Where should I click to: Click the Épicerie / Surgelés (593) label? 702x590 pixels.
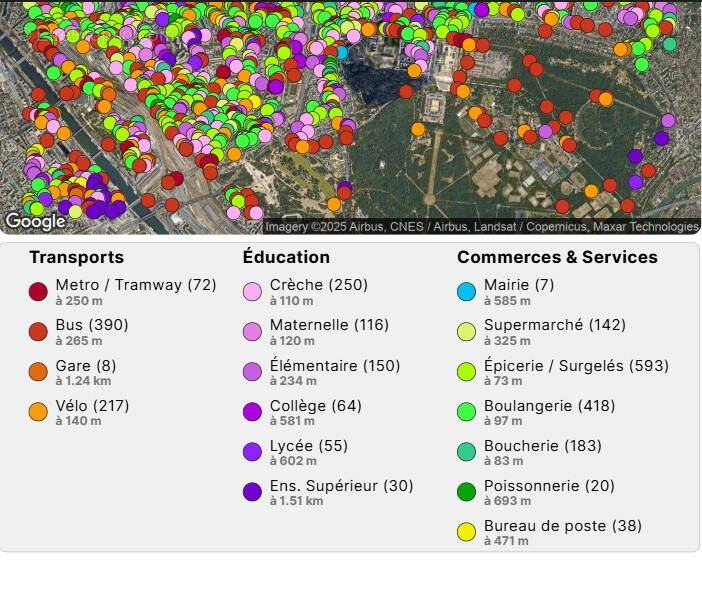576,366
